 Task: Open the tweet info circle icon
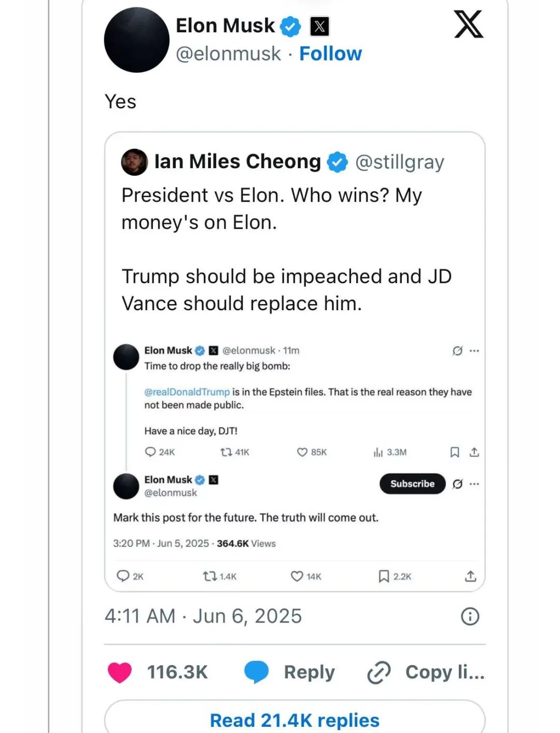(470, 616)
